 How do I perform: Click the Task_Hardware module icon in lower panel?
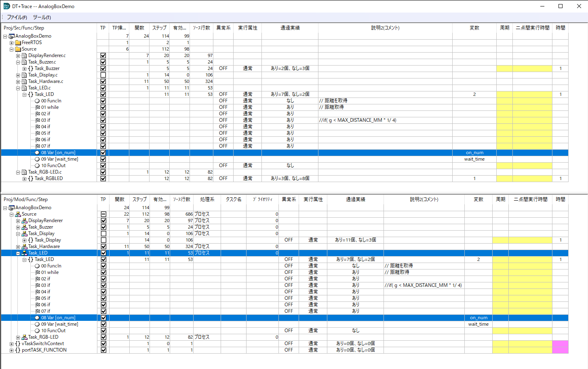pyautogui.click(x=24, y=246)
